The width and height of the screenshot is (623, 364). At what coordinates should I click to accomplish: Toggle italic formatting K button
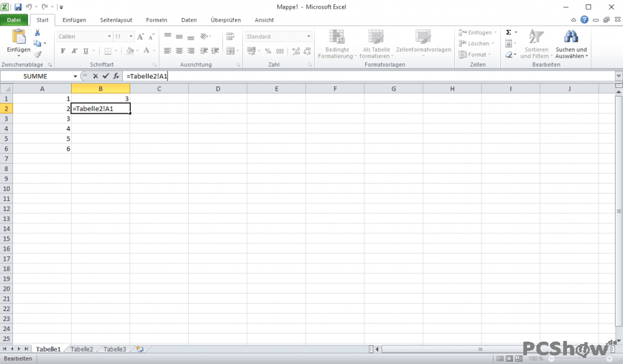(x=74, y=51)
